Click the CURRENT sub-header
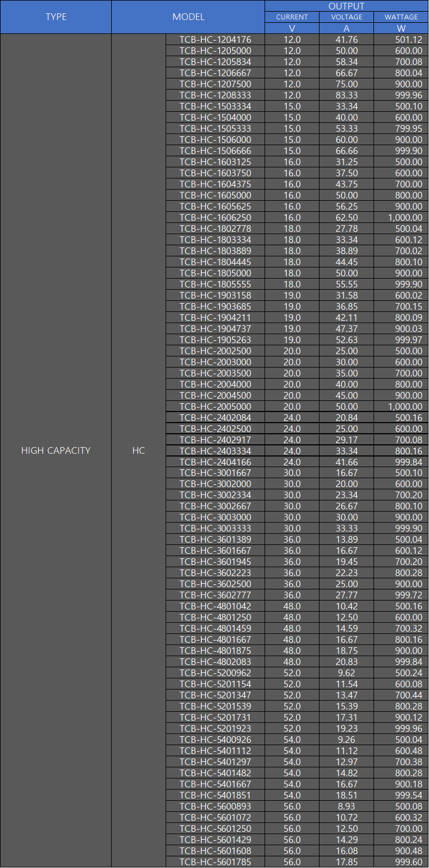The height and width of the screenshot is (868, 429). click(292, 17)
